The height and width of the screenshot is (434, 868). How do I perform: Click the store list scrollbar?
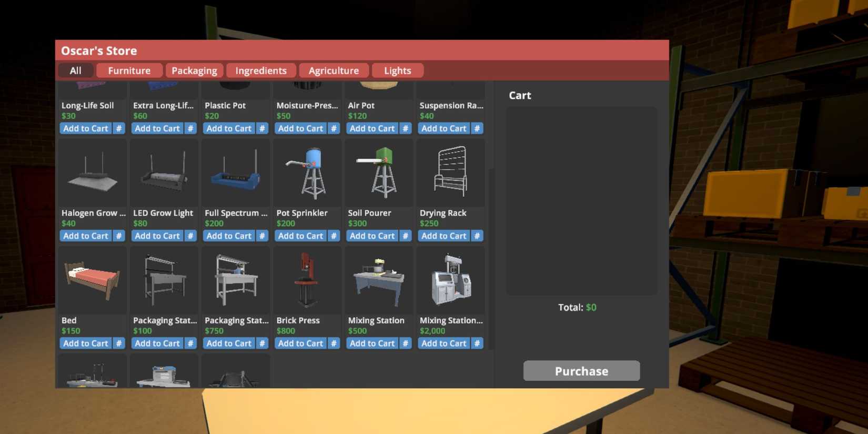(x=491, y=259)
